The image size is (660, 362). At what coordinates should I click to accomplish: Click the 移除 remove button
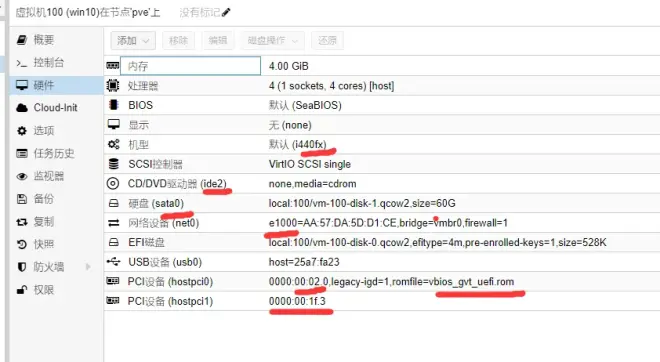(178, 40)
